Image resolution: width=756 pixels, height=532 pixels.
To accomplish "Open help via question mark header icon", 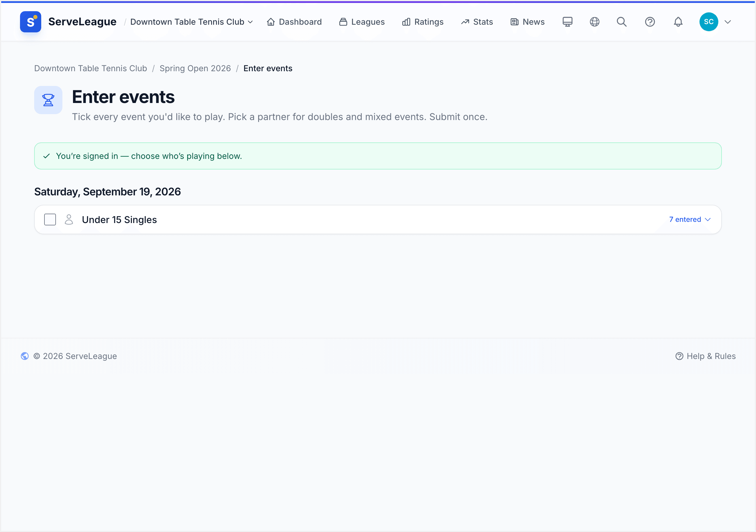I will pyautogui.click(x=650, y=22).
